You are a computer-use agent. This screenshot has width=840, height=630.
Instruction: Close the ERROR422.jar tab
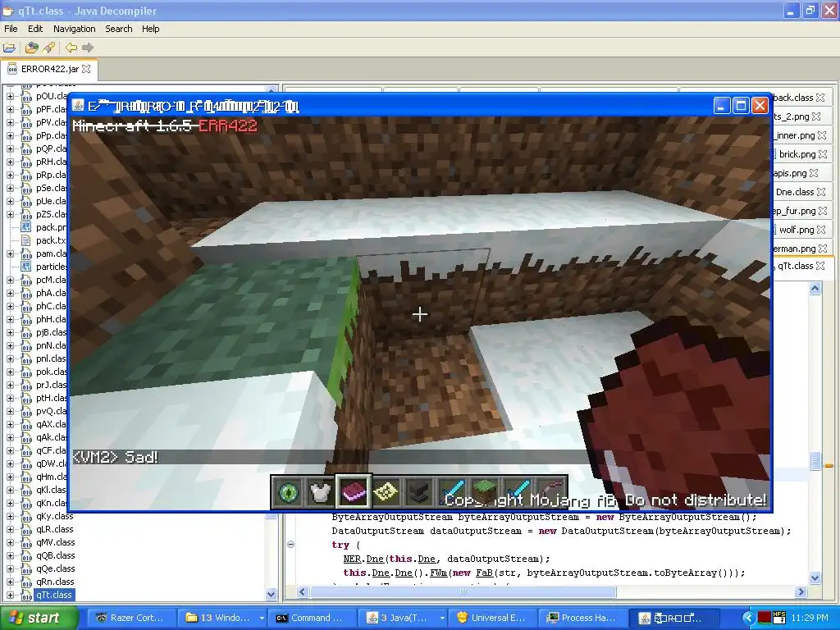tap(86, 69)
